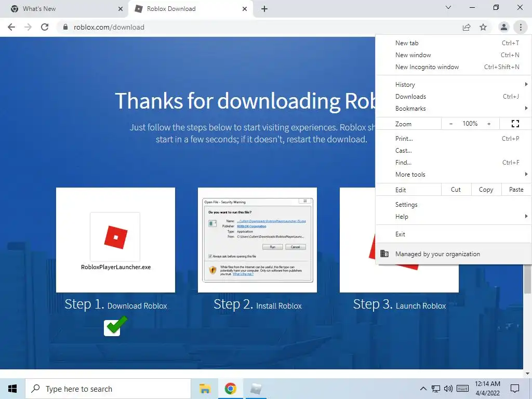This screenshot has height=399, width=532.
Task: Close the What's New tab
Action: pyautogui.click(x=121, y=9)
